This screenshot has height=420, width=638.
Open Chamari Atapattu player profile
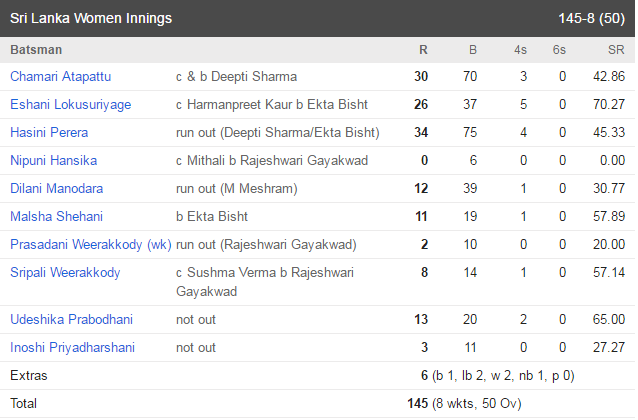(61, 77)
